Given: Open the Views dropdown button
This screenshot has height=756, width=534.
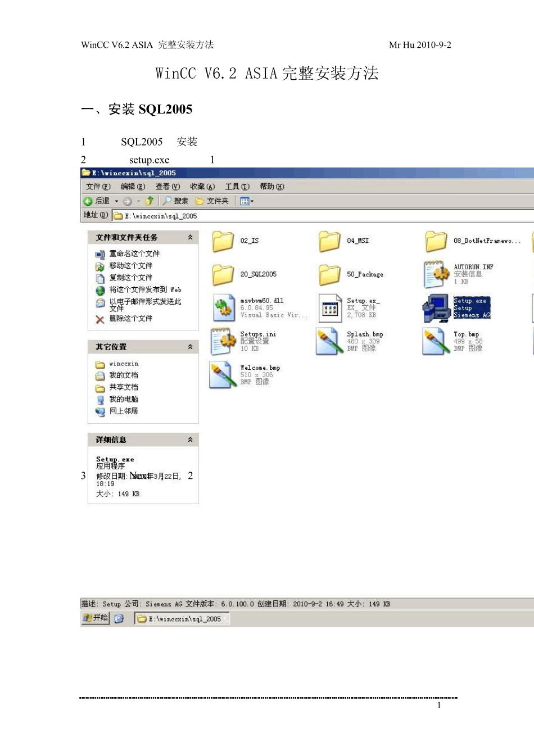Looking at the screenshot, I should pos(247,201).
